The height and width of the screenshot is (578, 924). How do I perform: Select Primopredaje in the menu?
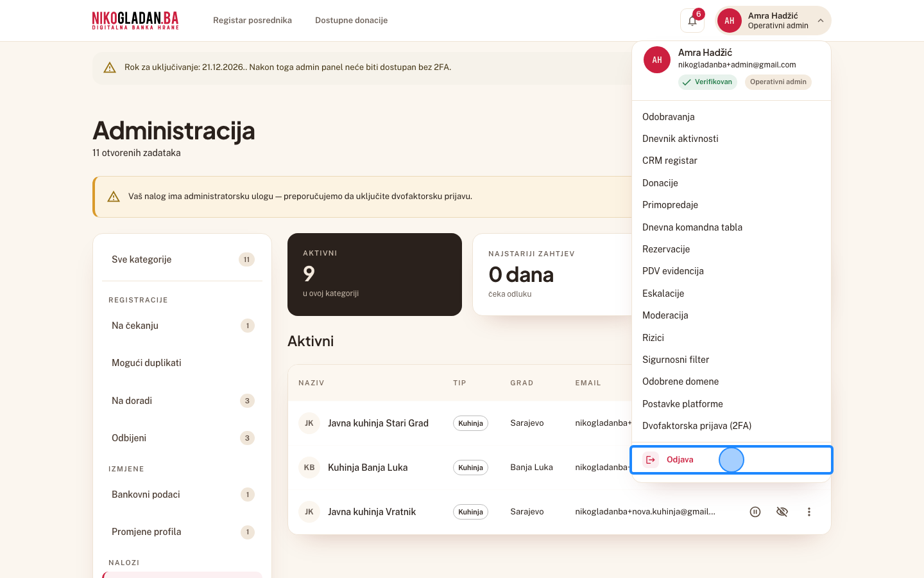pyautogui.click(x=732, y=205)
